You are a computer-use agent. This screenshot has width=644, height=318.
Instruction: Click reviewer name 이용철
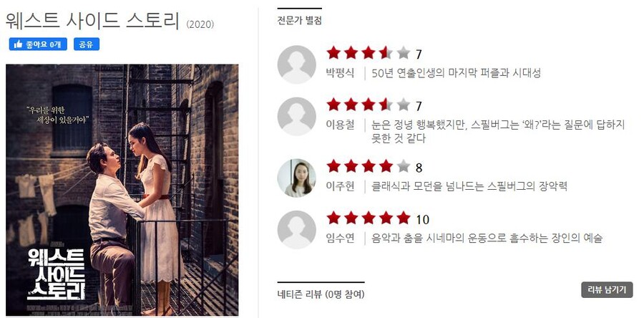(340, 125)
